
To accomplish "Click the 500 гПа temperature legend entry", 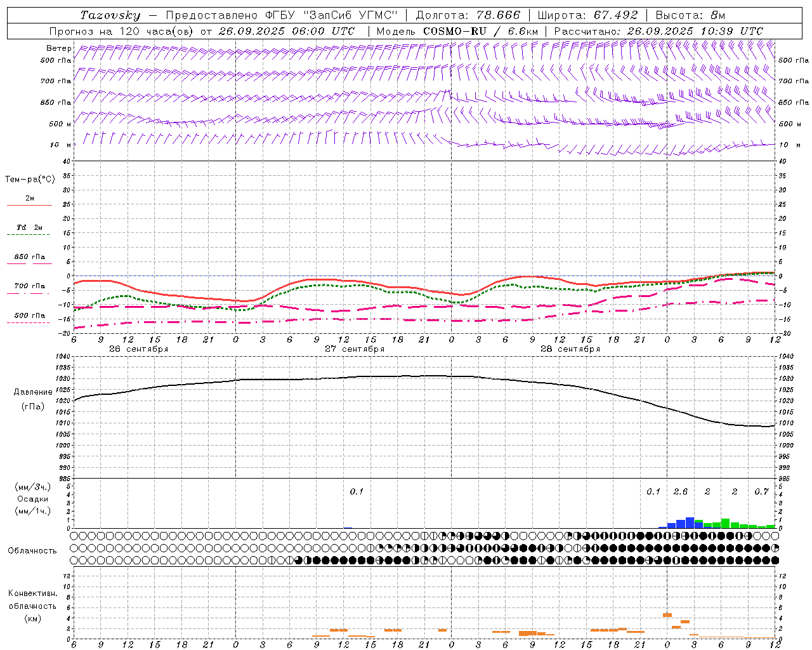I will coord(29,315).
